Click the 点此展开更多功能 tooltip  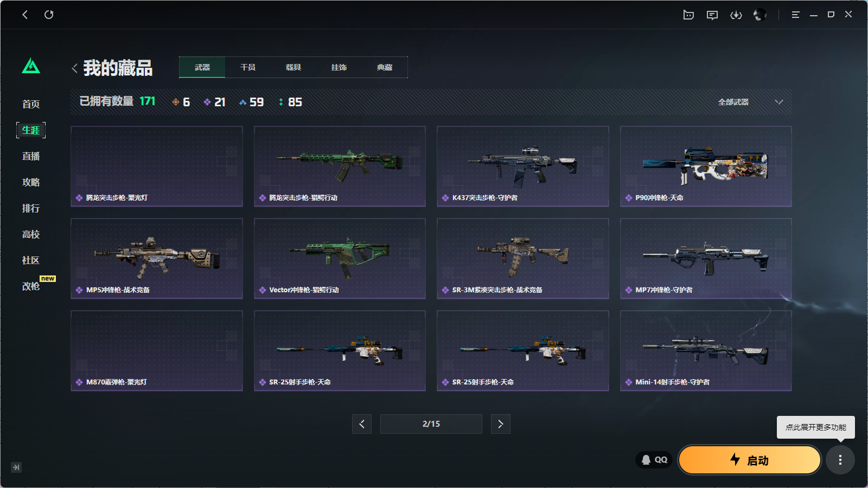(816, 427)
